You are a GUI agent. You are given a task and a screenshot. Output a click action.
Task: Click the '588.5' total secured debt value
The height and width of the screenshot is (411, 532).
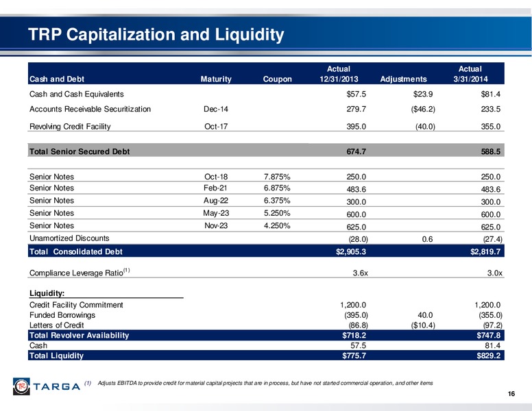490,151
